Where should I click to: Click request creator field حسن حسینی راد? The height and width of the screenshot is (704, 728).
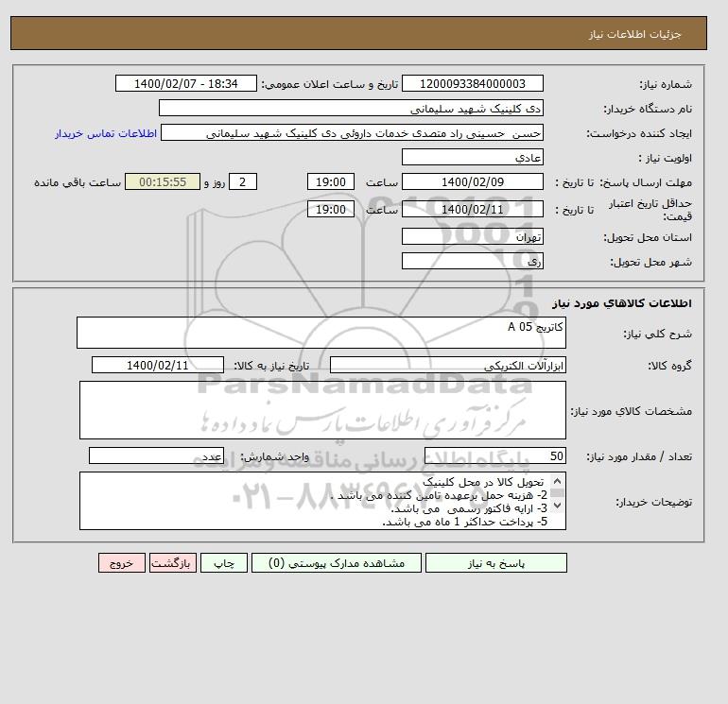click(x=352, y=132)
